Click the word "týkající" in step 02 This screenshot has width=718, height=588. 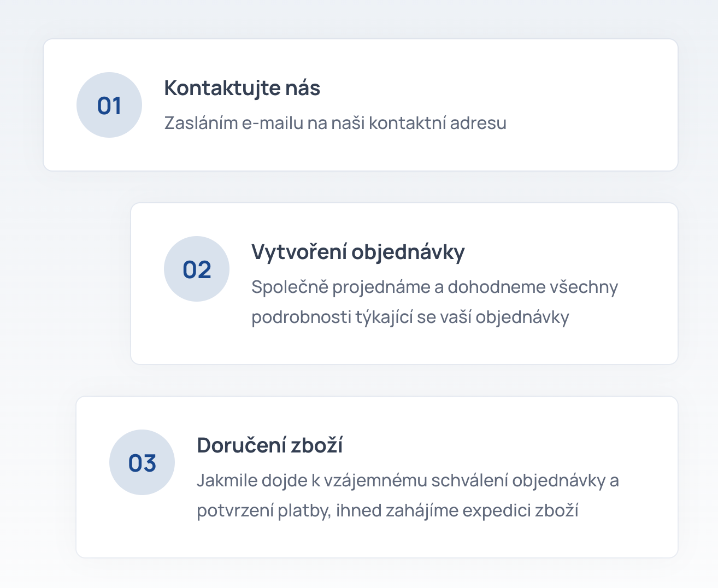pyautogui.click(x=384, y=317)
